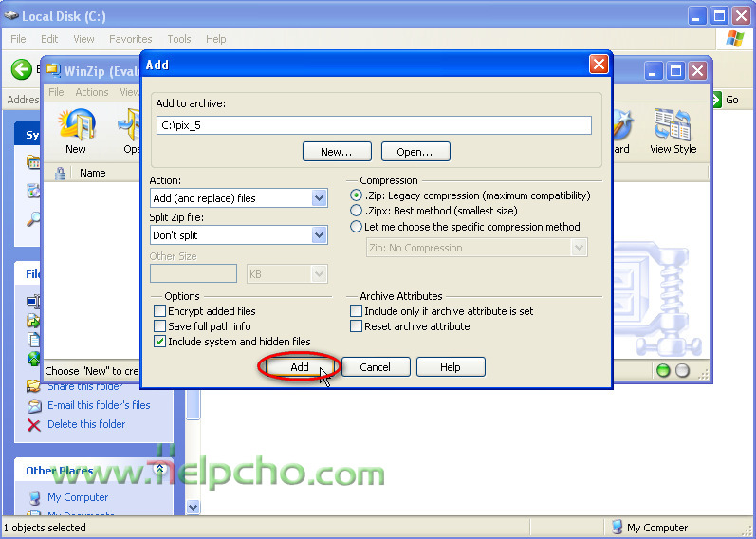Open the Help menu in Explorer

click(216, 39)
